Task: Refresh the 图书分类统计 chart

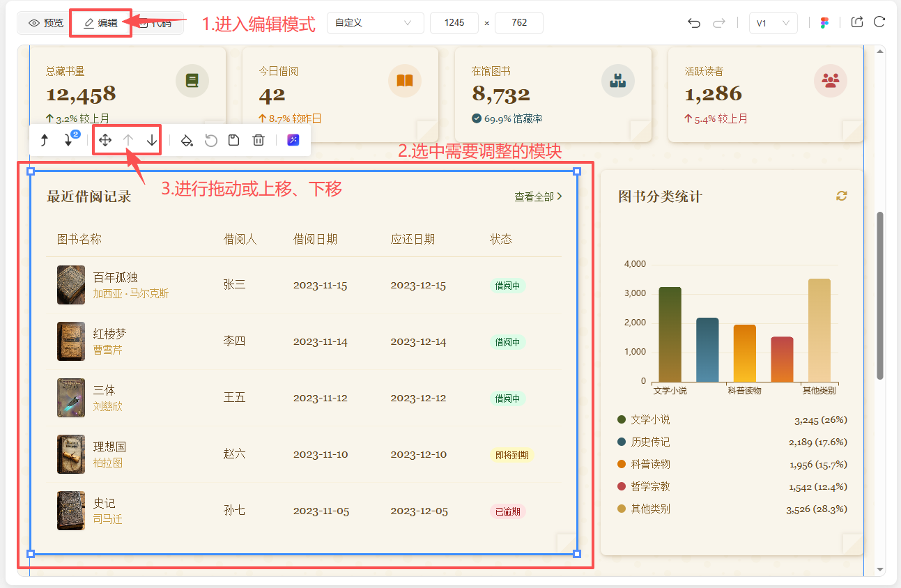Action: click(842, 196)
